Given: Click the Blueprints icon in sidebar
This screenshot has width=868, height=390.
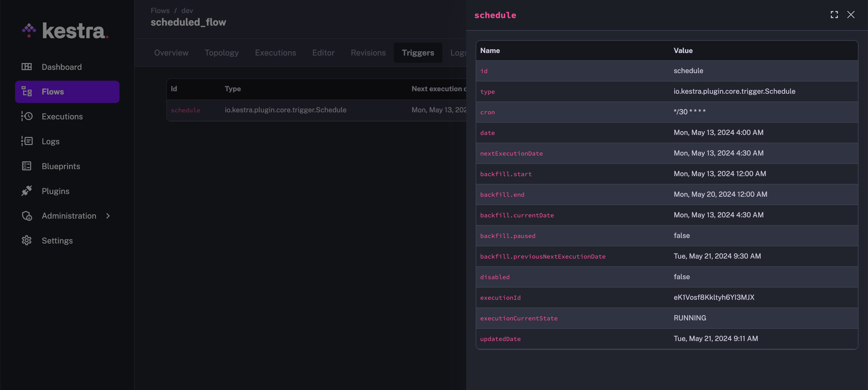Looking at the screenshot, I should coord(27,166).
